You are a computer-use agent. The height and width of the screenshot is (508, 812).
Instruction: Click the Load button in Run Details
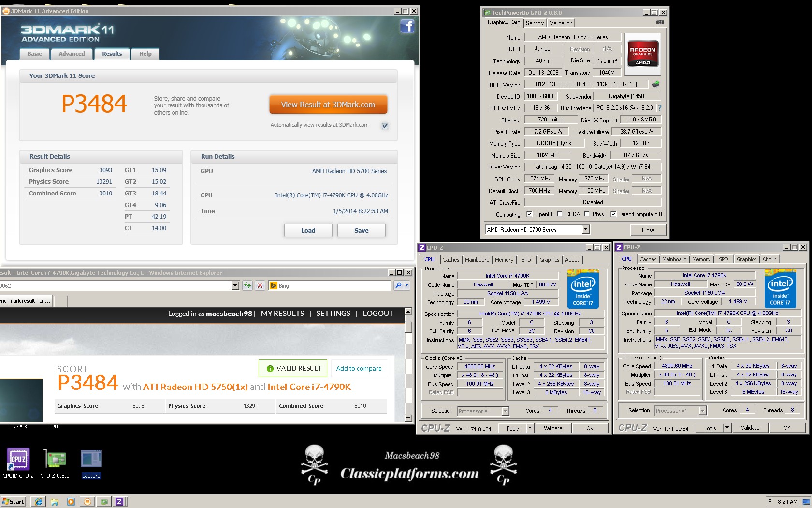point(308,230)
